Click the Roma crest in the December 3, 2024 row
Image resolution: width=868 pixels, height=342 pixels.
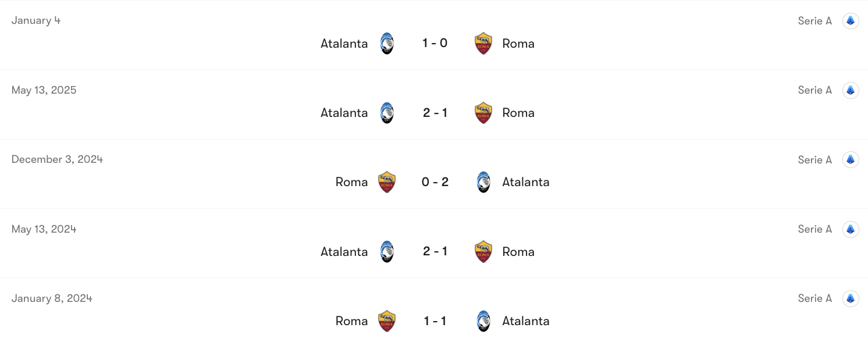[x=387, y=181]
